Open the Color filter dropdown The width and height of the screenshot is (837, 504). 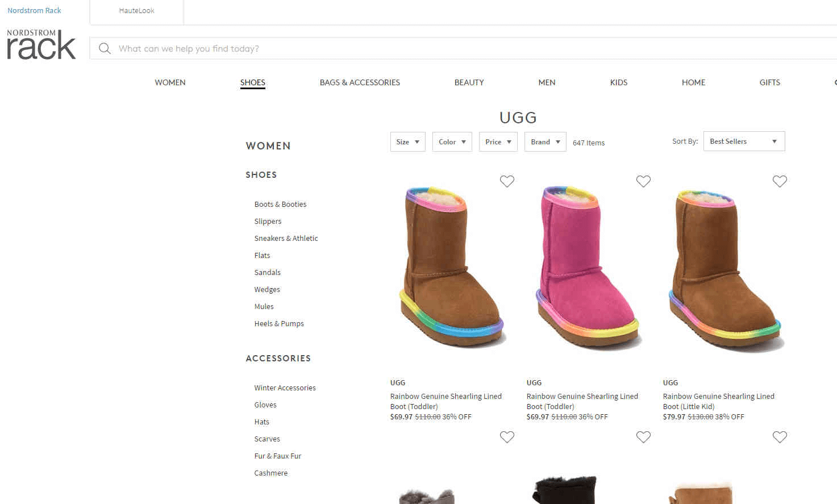click(x=452, y=141)
